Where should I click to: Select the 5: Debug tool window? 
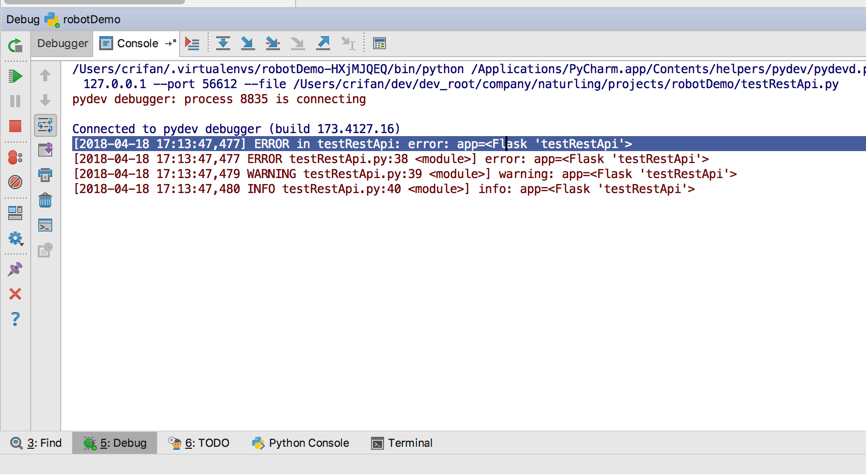click(x=115, y=443)
